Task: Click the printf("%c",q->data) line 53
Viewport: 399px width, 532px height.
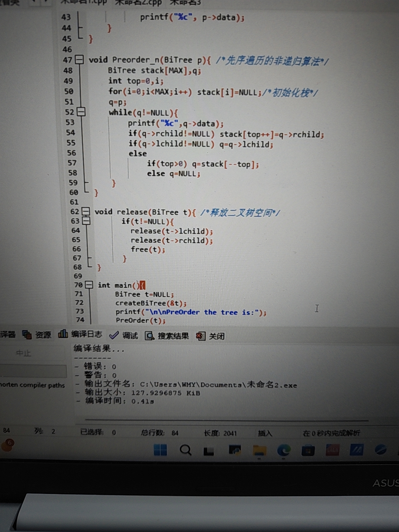Action: coord(176,123)
